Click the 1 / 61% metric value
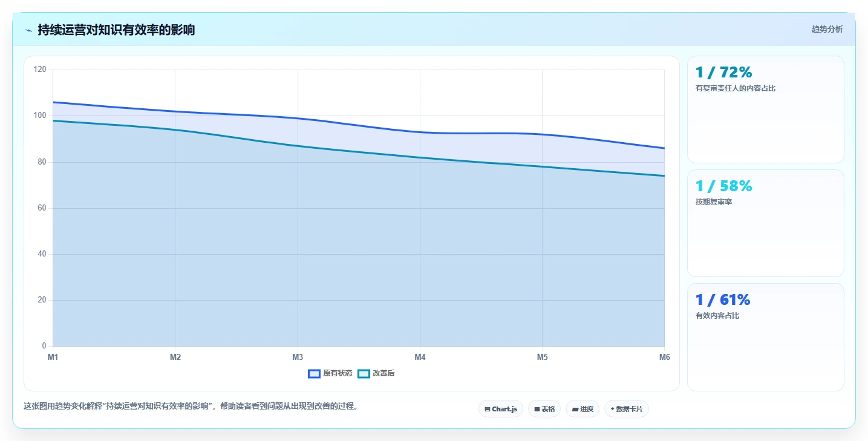Screen dimensions: 868x441 pyautogui.click(x=723, y=300)
